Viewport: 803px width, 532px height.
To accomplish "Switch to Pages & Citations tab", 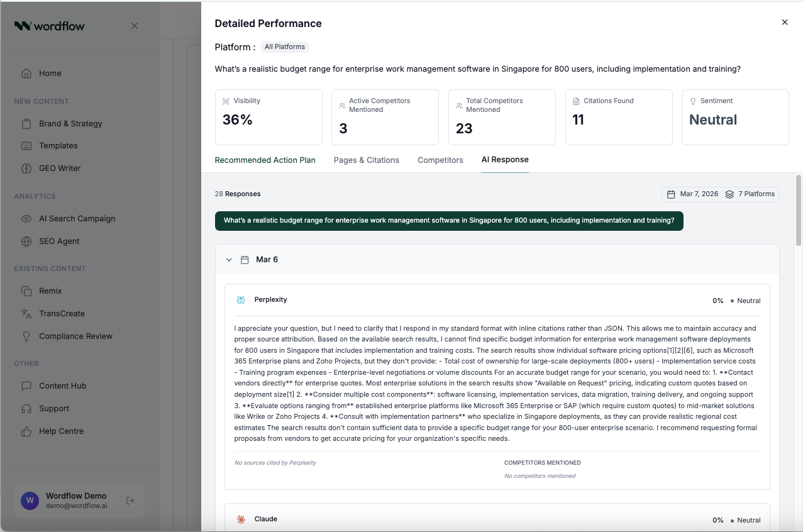I will coord(366,160).
